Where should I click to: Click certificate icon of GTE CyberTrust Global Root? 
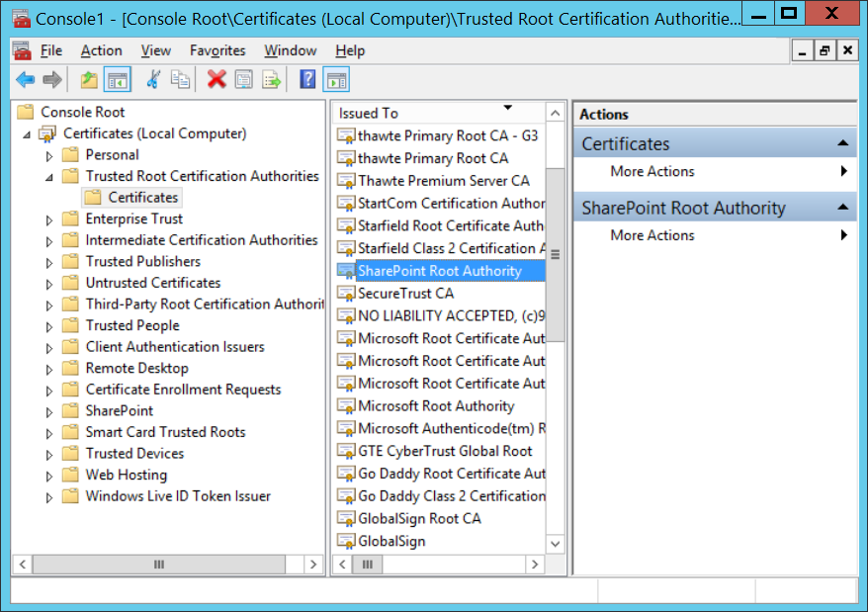pyautogui.click(x=346, y=452)
